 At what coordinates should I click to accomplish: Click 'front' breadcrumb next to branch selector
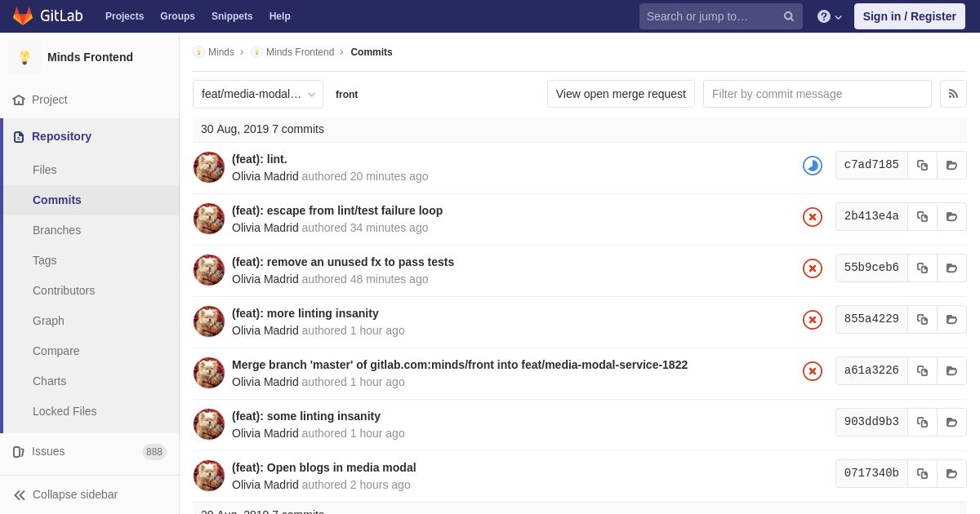pyautogui.click(x=346, y=95)
